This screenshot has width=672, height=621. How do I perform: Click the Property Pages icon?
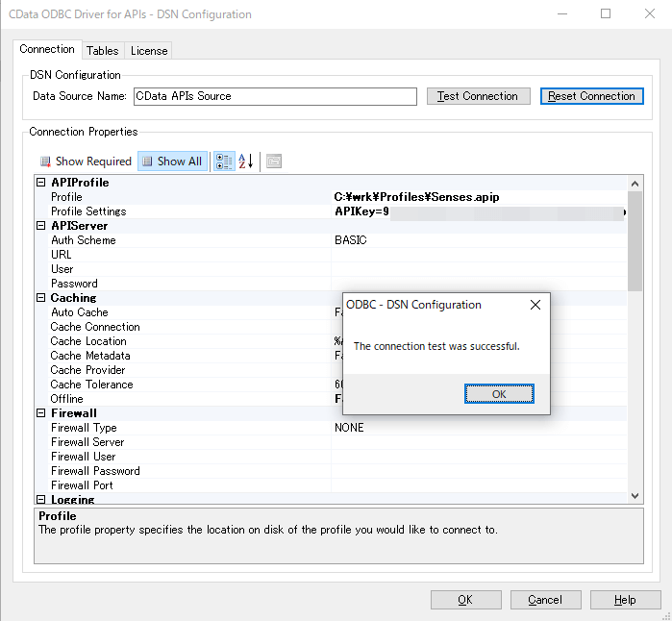point(274,161)
